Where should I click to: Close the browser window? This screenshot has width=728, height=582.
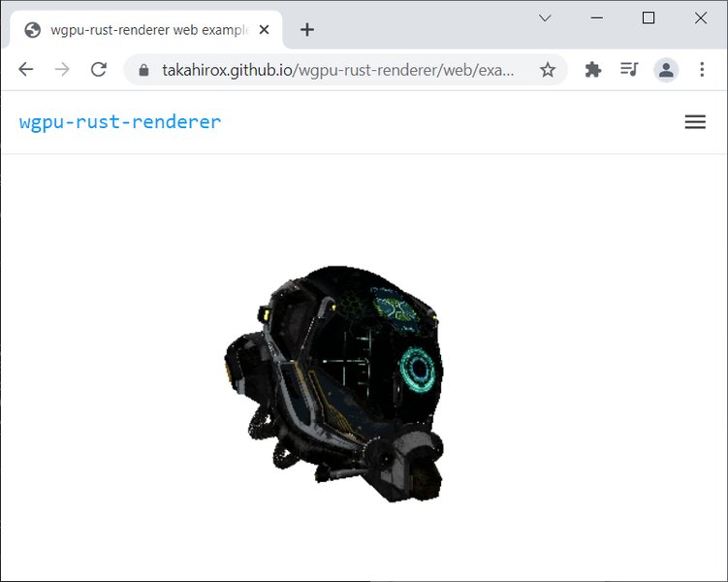701,18
